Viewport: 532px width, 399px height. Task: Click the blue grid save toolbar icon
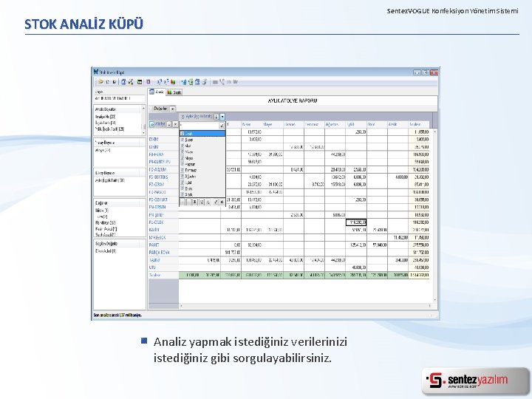point(197,82)
